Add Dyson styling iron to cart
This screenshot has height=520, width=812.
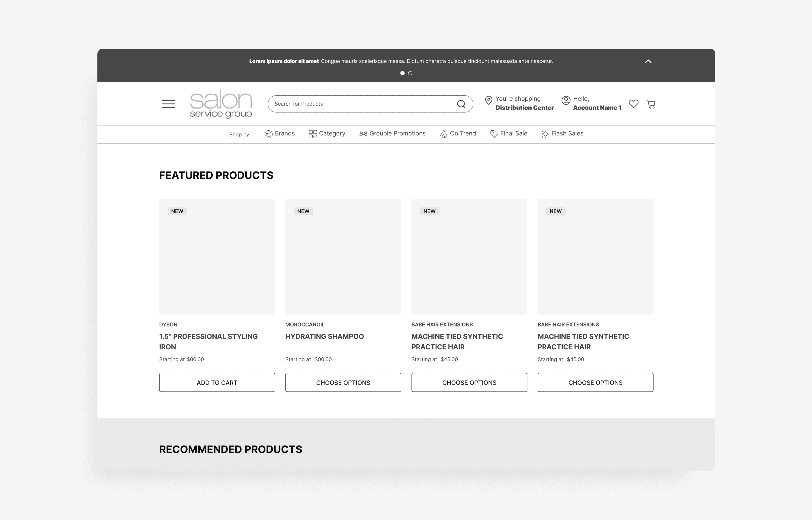[217, 383]
